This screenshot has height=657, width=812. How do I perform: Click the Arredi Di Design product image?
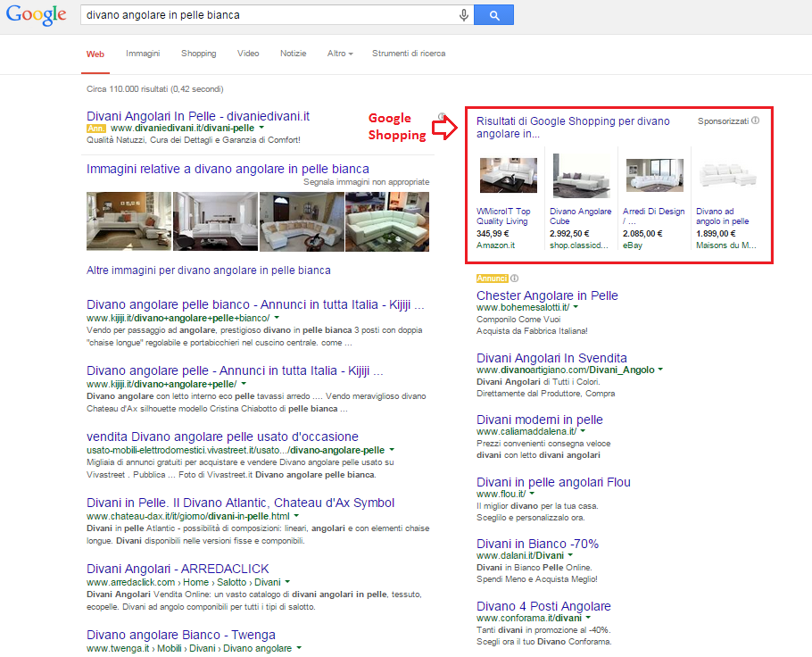[x=655, y=175]
